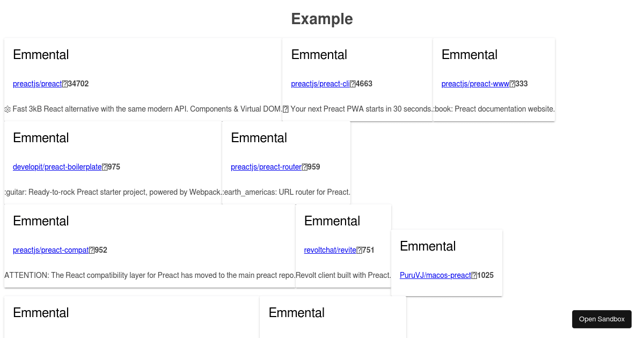Image resolution: width=644 pixels, height=338 pixels.
Task: Click the star icon beside preactjs/preact-www
Action: [513, 84]
